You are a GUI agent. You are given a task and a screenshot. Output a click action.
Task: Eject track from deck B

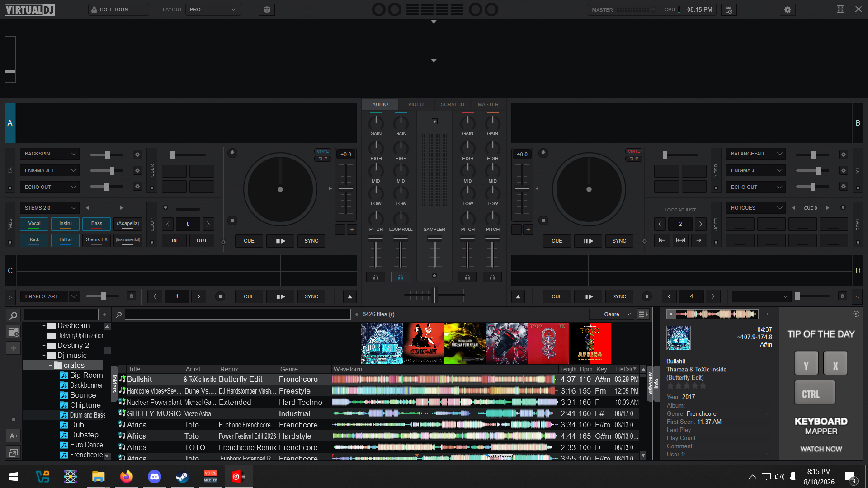(x=543, y=153)
